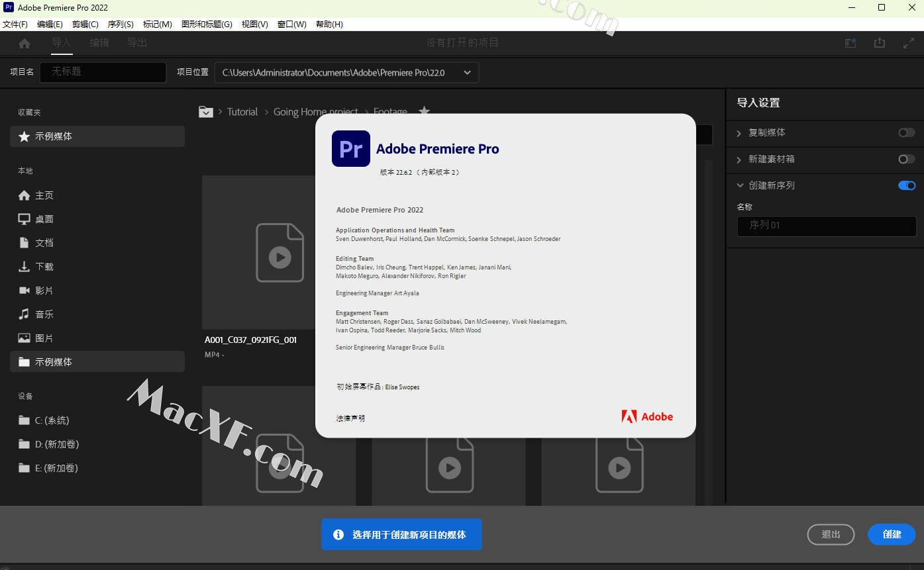Open the 图形和标题(G) menu

(x=207, y=24)
